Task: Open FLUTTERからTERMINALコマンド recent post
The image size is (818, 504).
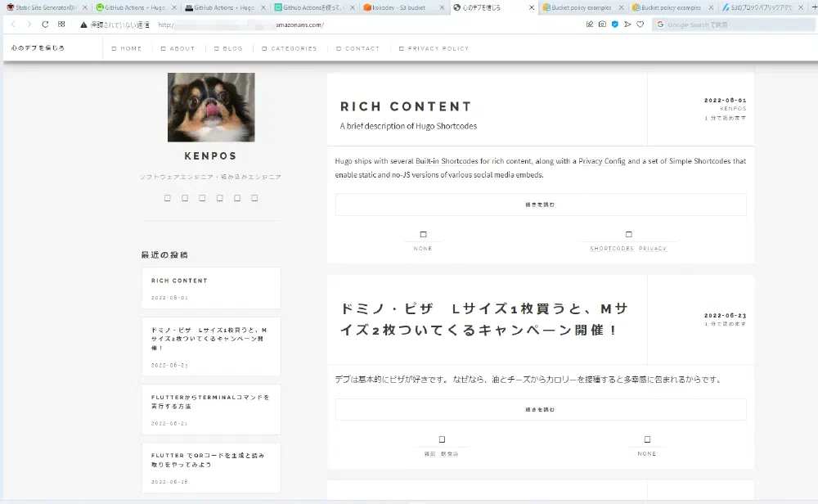Action: coord(210,402)
